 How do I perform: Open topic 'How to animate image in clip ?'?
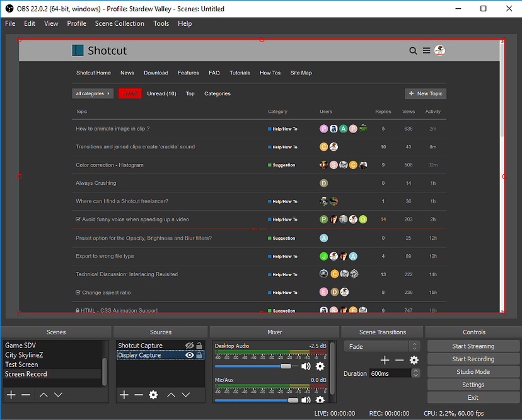tap(112, 129)
